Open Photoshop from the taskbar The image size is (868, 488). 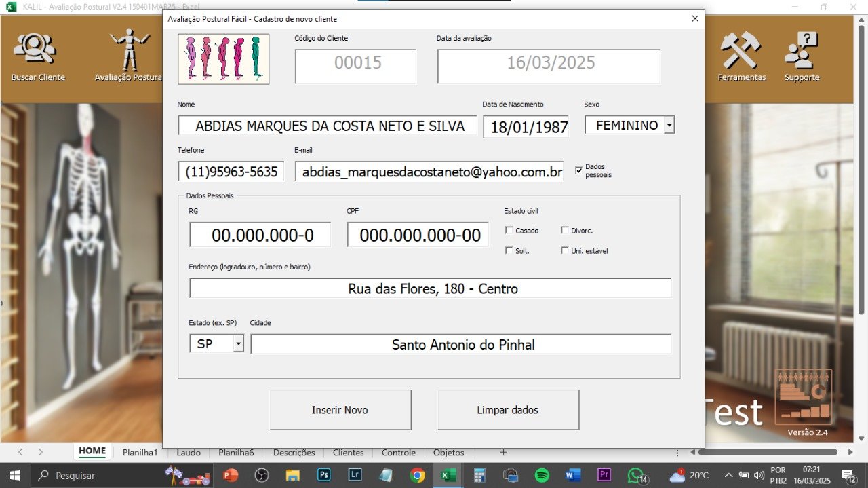point(324,475)
